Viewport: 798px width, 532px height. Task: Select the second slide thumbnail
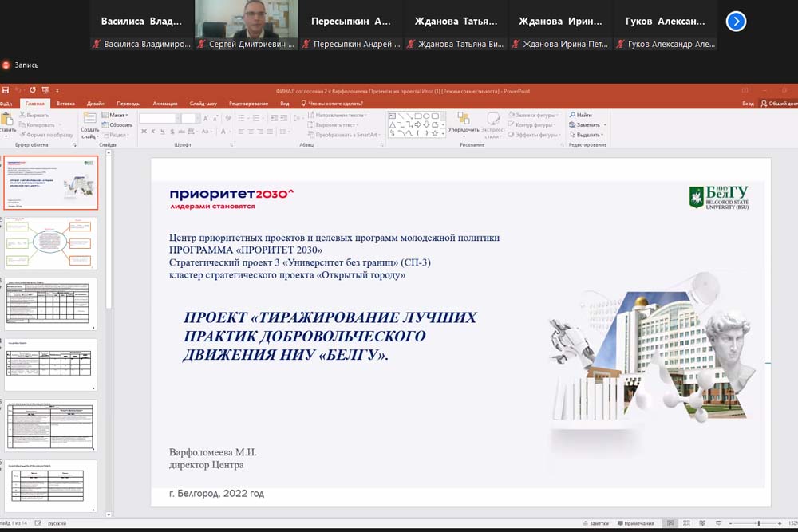pyautogui.click(x=51, y=243)
